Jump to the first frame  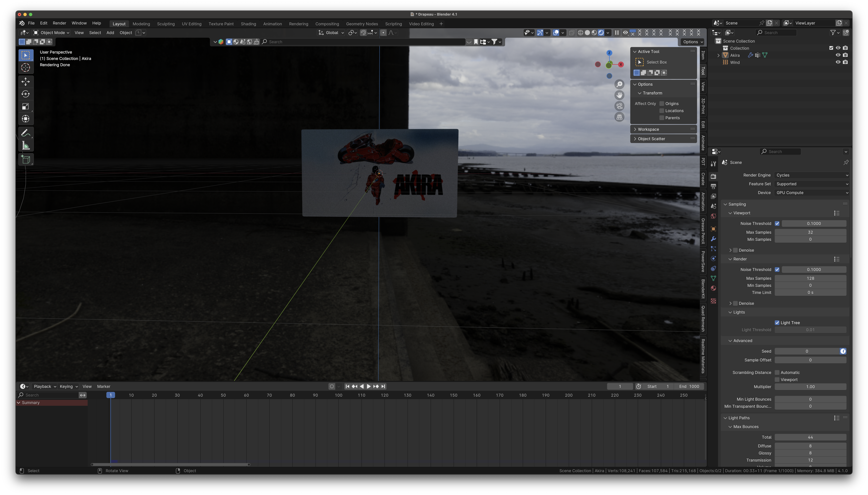347,386
